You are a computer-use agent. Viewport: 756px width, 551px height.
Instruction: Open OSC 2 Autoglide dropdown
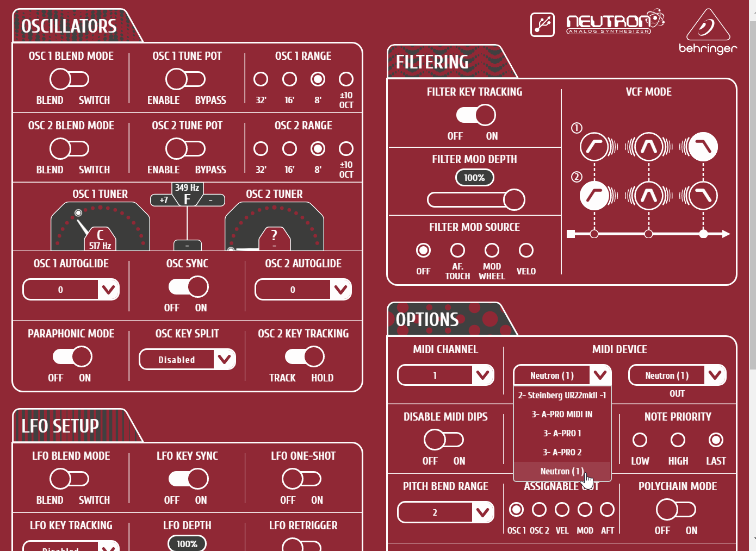click(303, 290)
